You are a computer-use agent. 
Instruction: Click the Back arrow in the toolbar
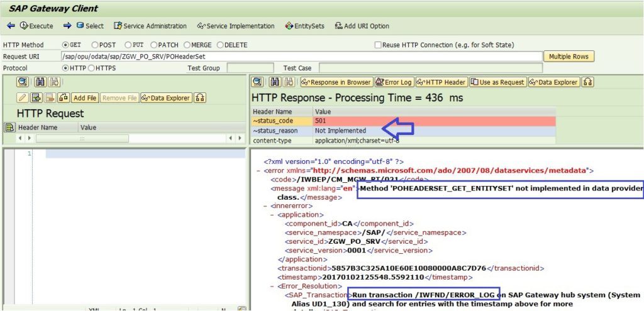point(11,26)
